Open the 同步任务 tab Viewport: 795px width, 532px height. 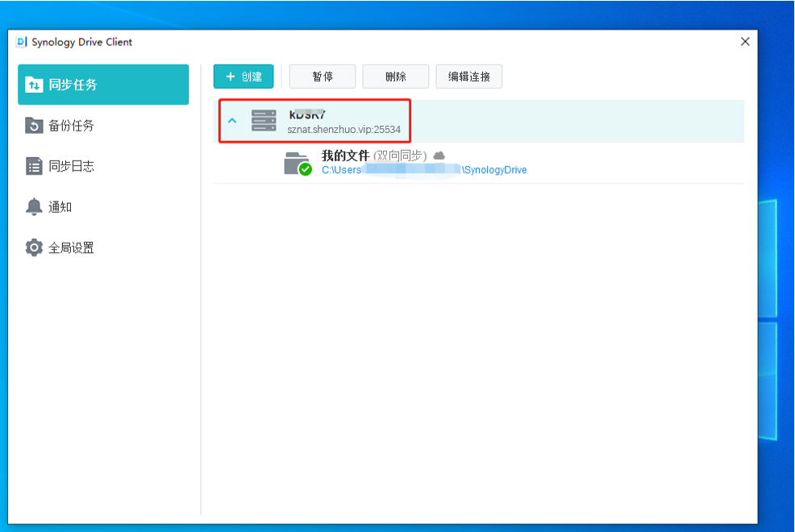click(103, 85)
